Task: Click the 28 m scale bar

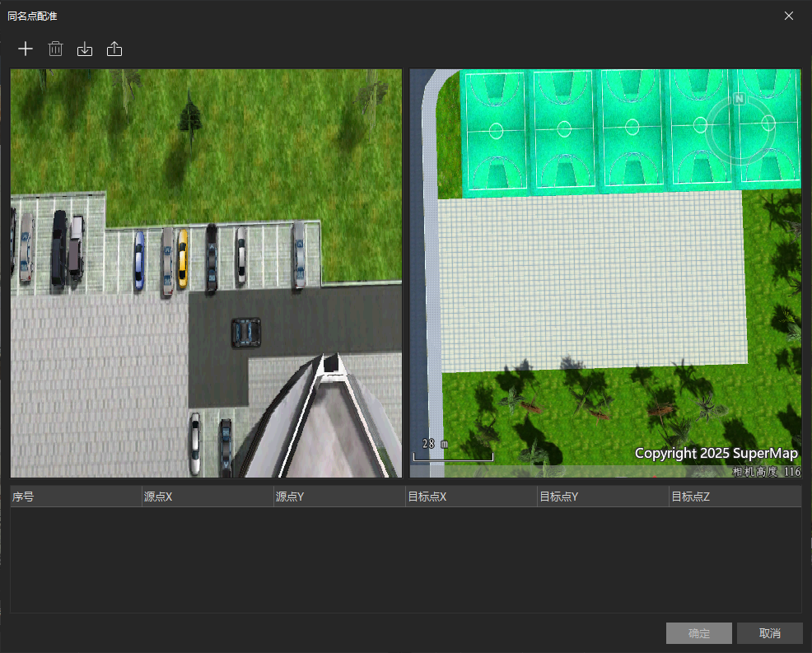Action: 452,451
